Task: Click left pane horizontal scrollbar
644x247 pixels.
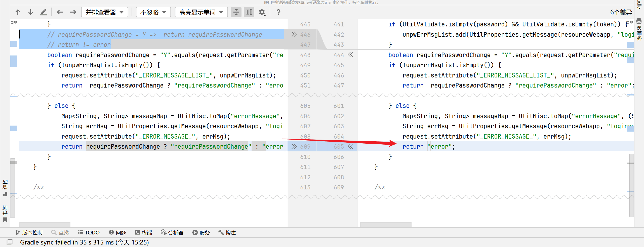Action: click(45, 225)
